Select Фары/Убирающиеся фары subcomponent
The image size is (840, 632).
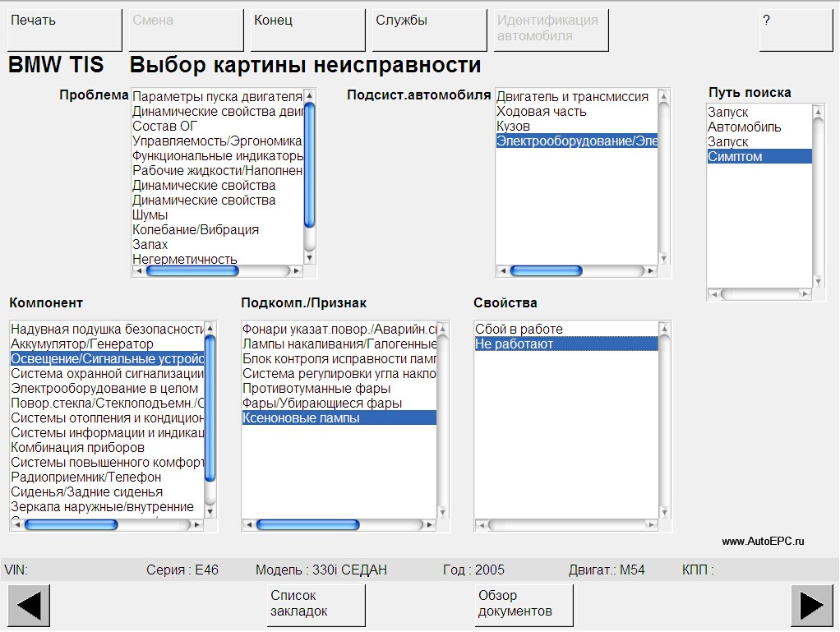[x=339, y=404]
